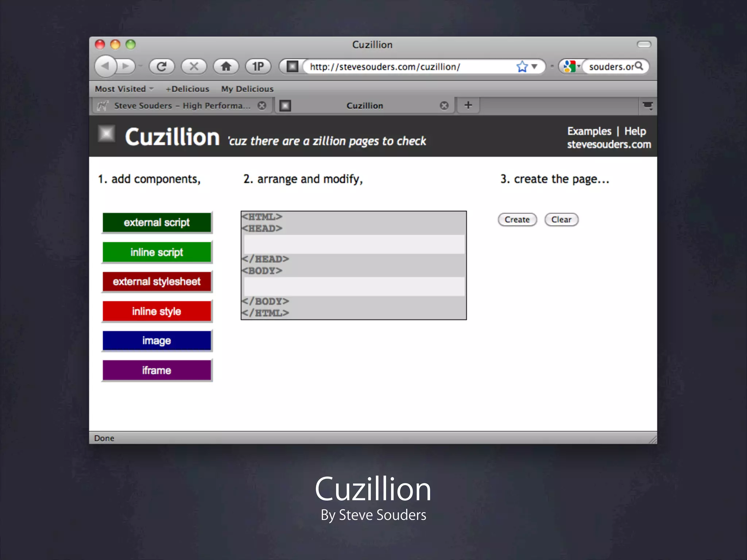This screenshot has width=747, height=560.
Task: Click the "3. create the page..." text
Action: 555,179
